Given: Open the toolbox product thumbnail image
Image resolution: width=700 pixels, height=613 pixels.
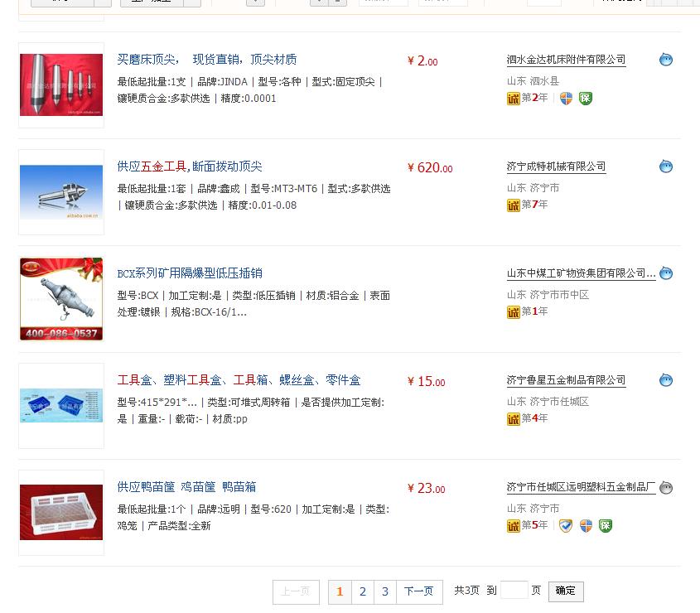Looking at the screenshot, I should tap(61, 405).
